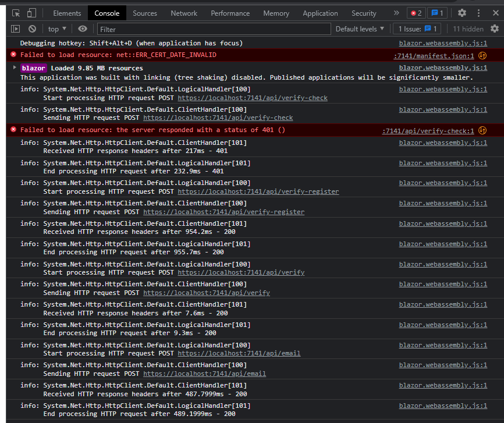
Task: Switch to the Memory tab
Action: [x=276, y=13]
